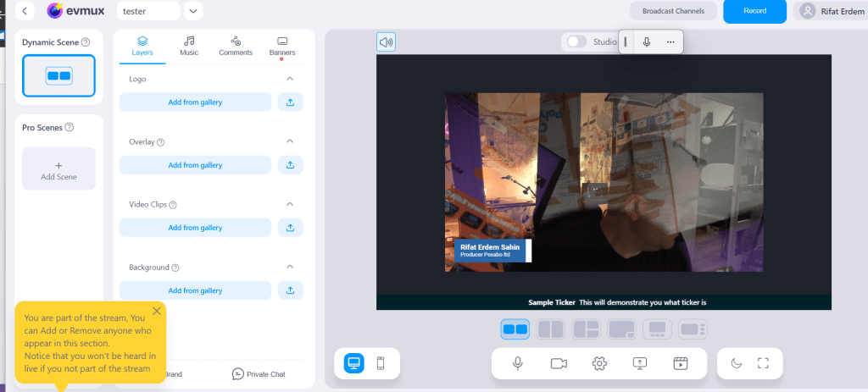Mute the microphone in bottom toolbar
The height and width of the screenshot is (392, 868).
click(x=518, y=363)
